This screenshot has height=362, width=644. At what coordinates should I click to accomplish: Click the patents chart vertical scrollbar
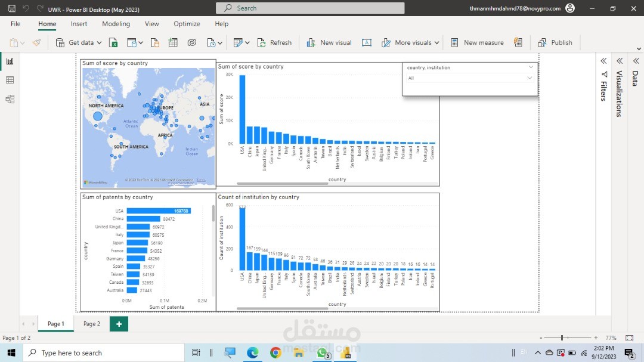point(213,214)
